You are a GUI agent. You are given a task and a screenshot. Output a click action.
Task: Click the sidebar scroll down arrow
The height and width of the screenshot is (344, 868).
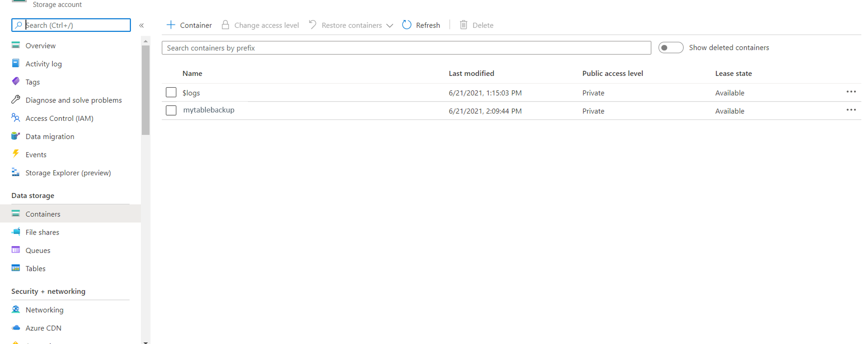pyautogui.click(x=146, y=342)
